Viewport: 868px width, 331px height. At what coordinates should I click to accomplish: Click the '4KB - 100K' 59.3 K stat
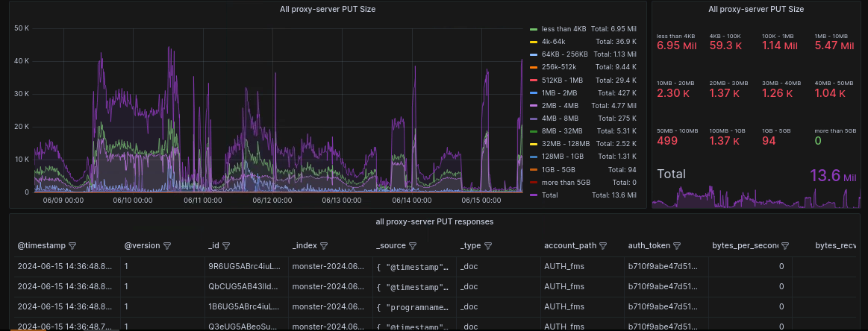pos(725,46)
